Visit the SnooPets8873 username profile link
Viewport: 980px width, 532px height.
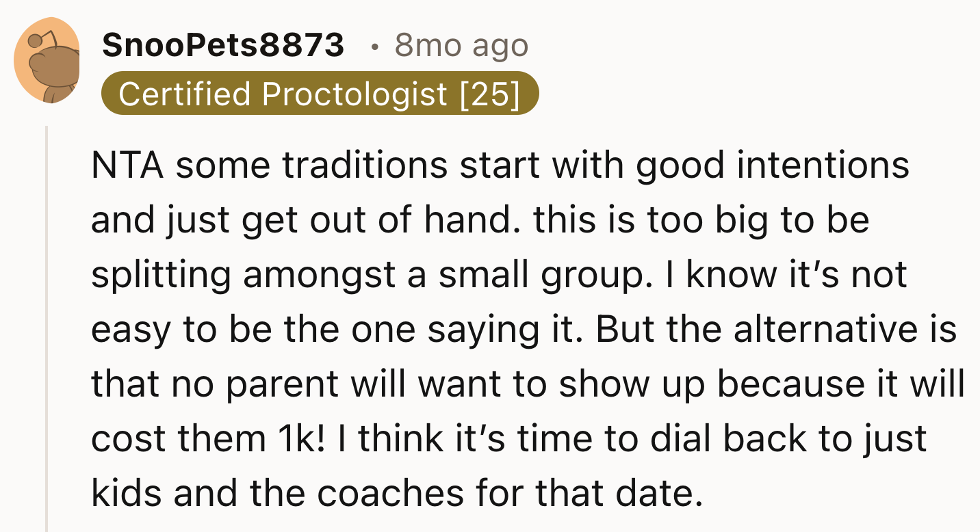click(x=223, y=46)
